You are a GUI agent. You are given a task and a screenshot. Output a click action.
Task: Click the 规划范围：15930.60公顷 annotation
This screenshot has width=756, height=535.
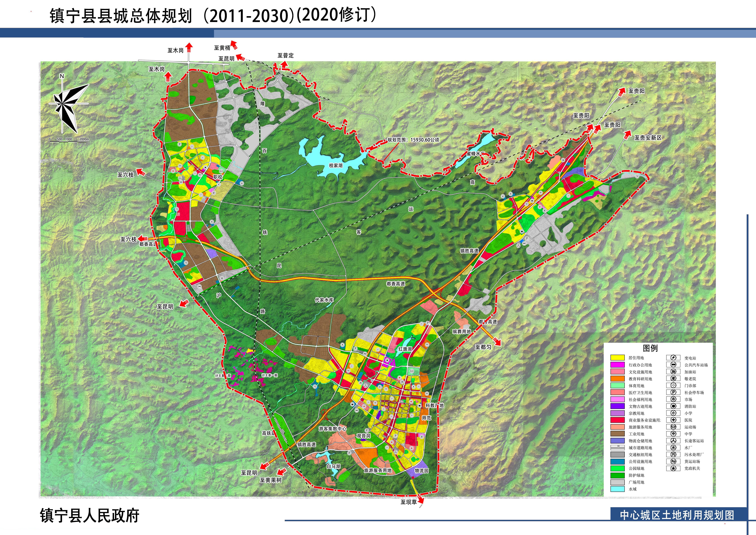(413, 140)
